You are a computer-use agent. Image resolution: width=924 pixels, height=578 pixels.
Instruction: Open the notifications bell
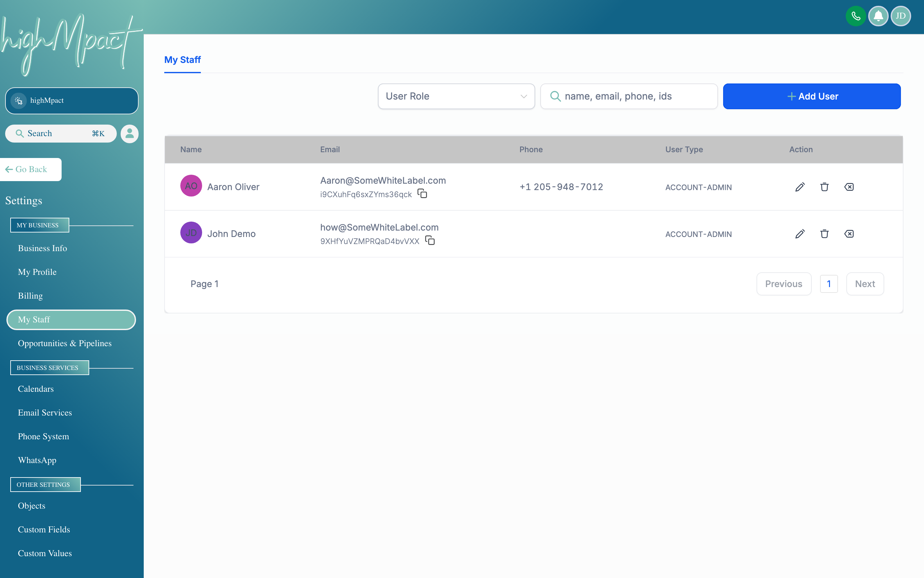[878, 16]
